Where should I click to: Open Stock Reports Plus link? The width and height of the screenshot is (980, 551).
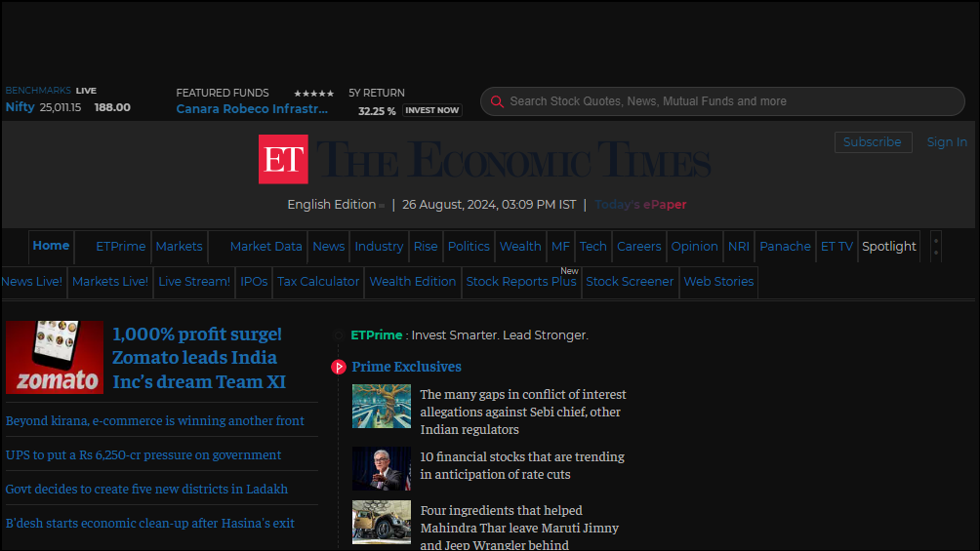(521, 282)
